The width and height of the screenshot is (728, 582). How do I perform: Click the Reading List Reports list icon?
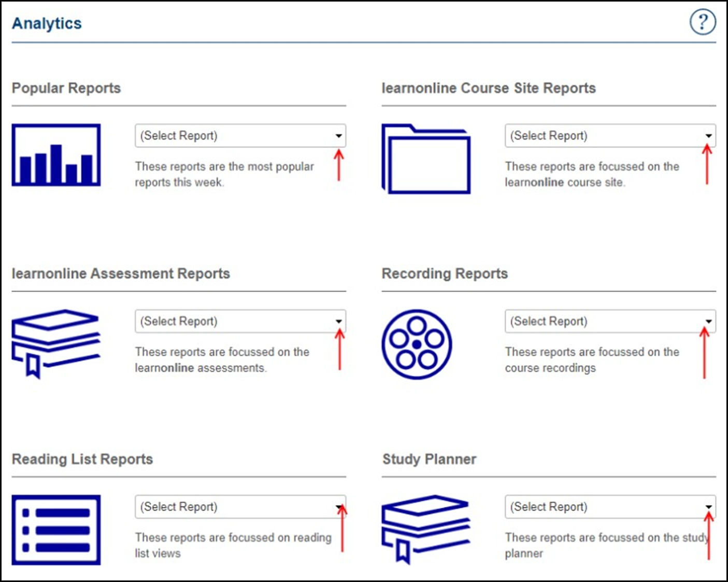click(56, 529)
